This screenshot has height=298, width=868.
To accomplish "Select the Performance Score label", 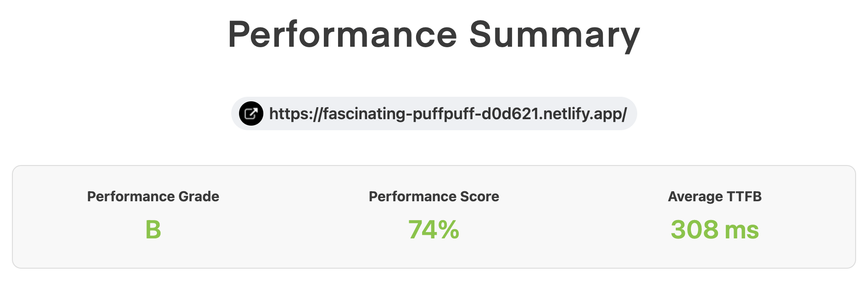I will click(x=434, y=197).
